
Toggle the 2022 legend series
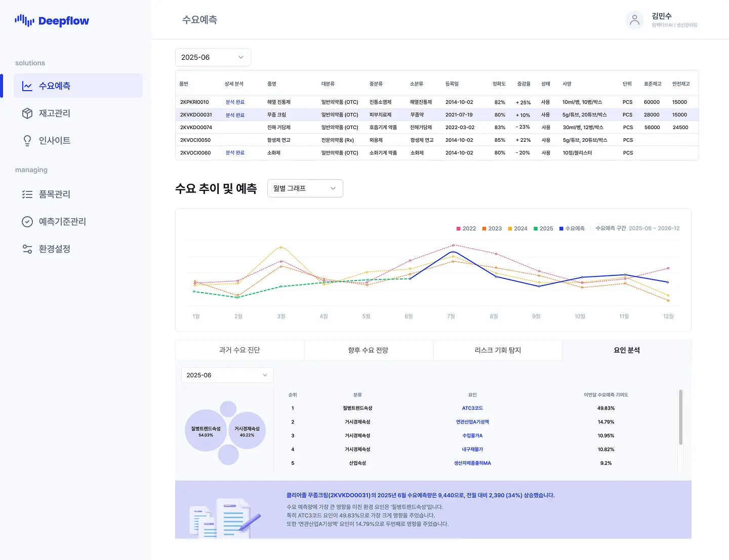pos(466,228)
